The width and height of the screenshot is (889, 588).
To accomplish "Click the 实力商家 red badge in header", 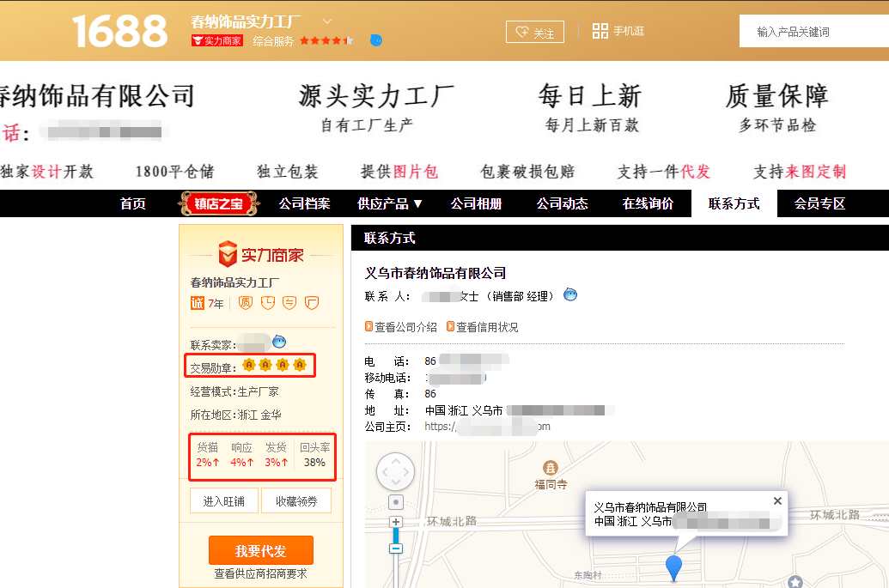I will (x=217, y=41).
